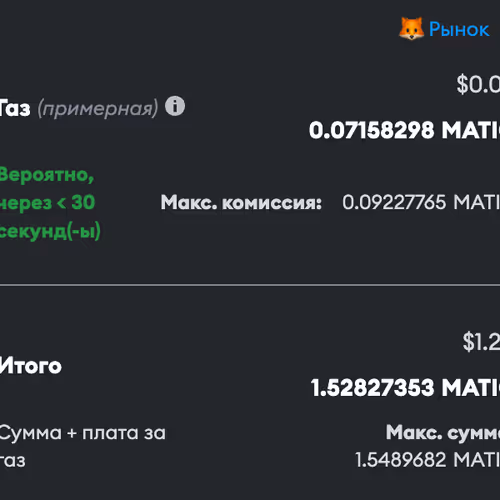500x500 pixels.
Task: Click the gas dollar estimate value
Action: [x=478, y=84]
